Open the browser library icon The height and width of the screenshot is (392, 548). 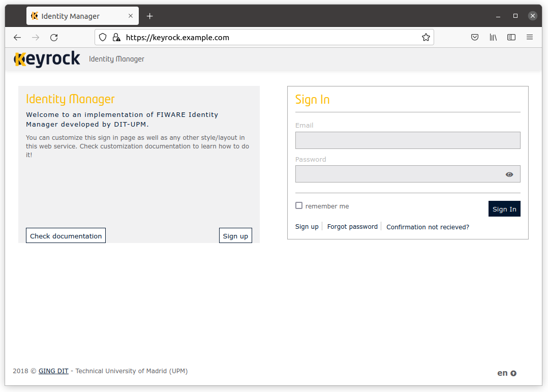click(x=493, y=37)
